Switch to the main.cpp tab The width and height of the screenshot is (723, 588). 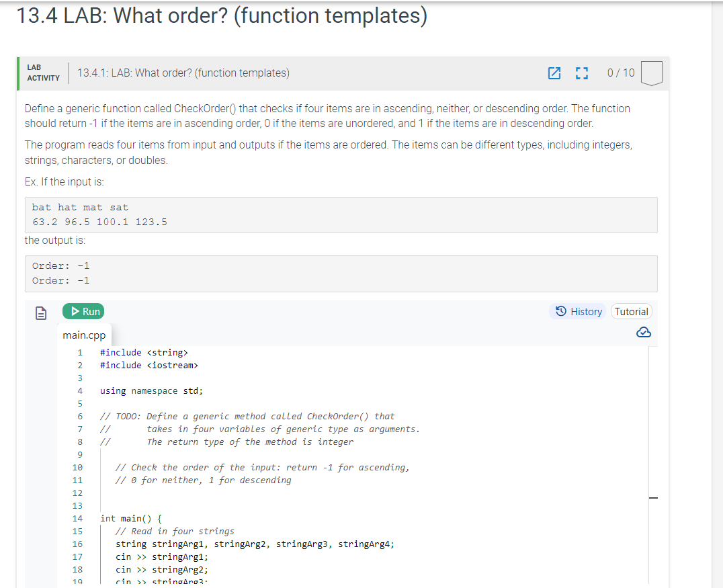(x=83, y=335)
